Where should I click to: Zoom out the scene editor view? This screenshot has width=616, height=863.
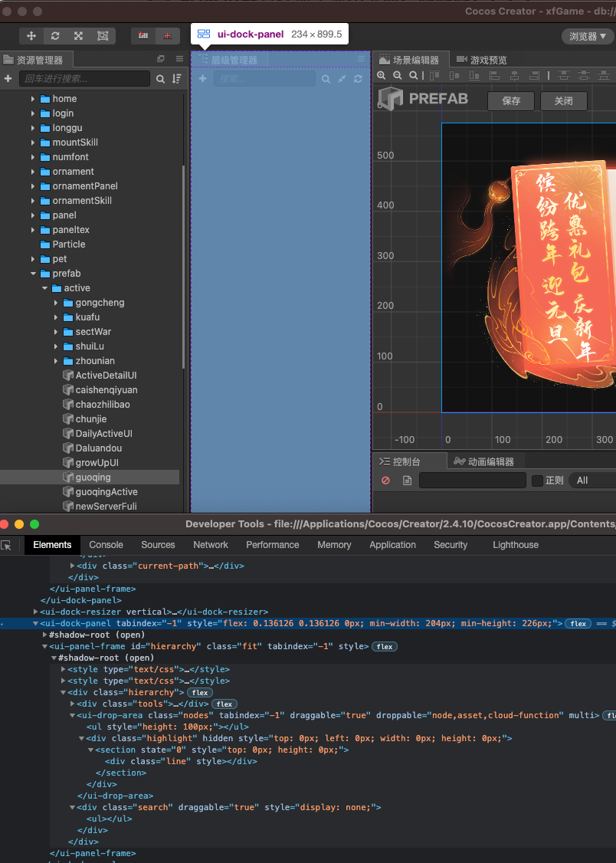pos(397,75)
